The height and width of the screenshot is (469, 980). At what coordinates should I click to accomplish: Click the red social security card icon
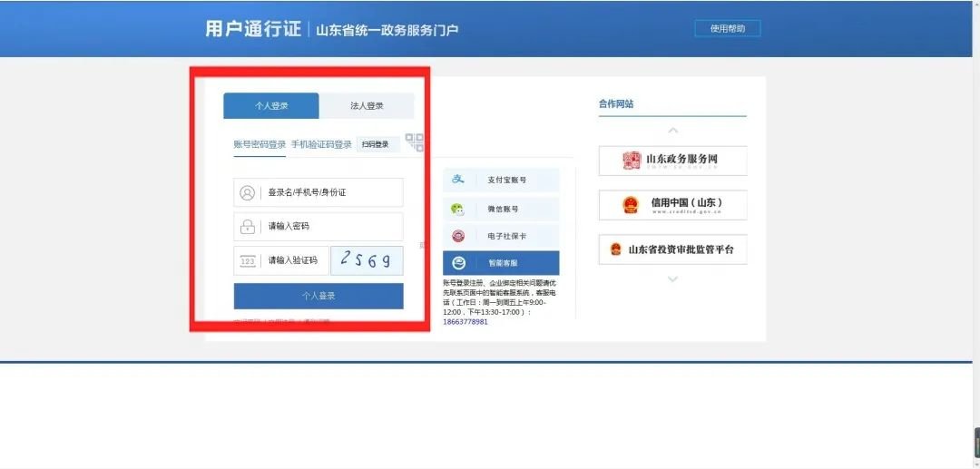459,237
